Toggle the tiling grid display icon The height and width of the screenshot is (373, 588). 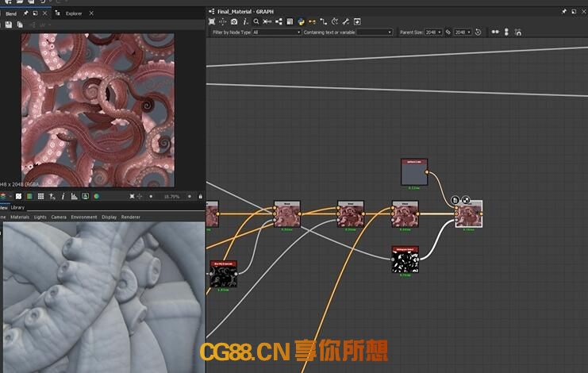click(41, 196)
